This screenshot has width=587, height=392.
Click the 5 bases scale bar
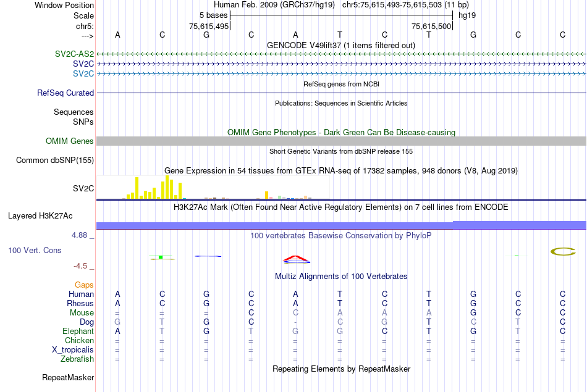tap(342, 15)
